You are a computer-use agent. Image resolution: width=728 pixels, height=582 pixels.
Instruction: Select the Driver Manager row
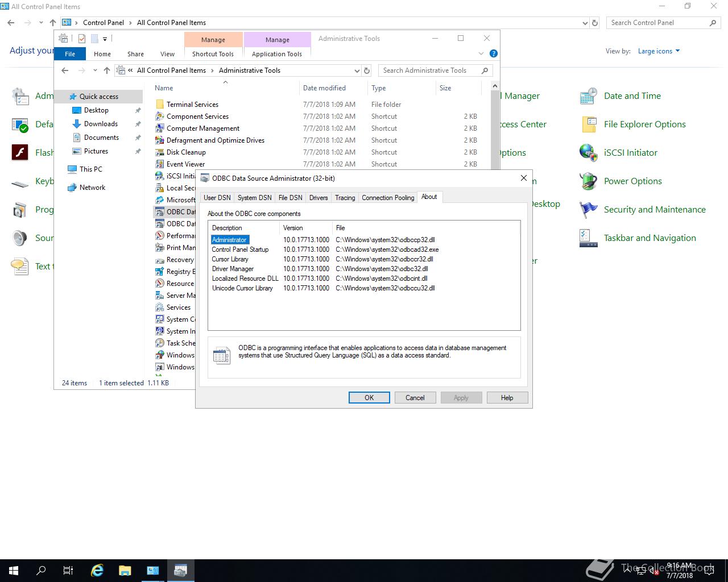point(364,269)
